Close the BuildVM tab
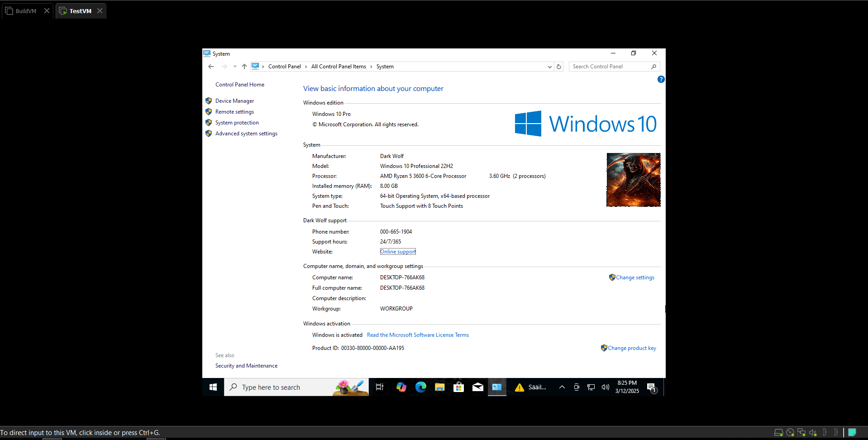 click(47, 11)
